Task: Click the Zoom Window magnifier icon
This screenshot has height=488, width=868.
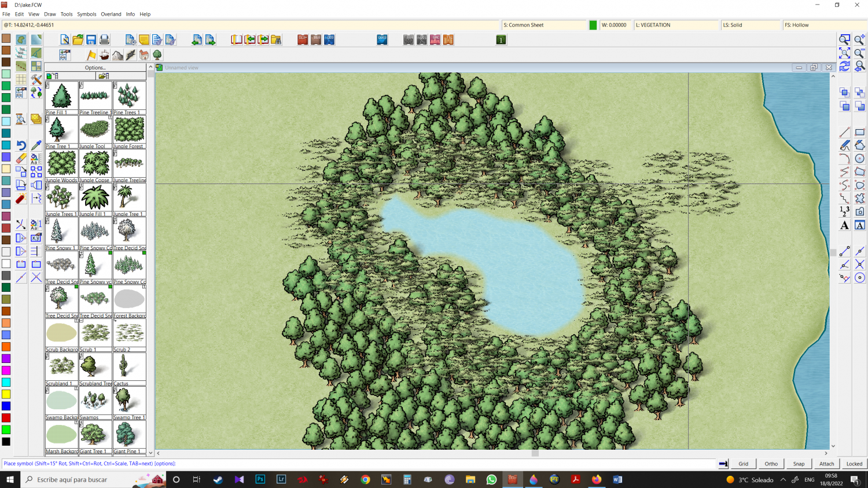Action: click(845, 40)
